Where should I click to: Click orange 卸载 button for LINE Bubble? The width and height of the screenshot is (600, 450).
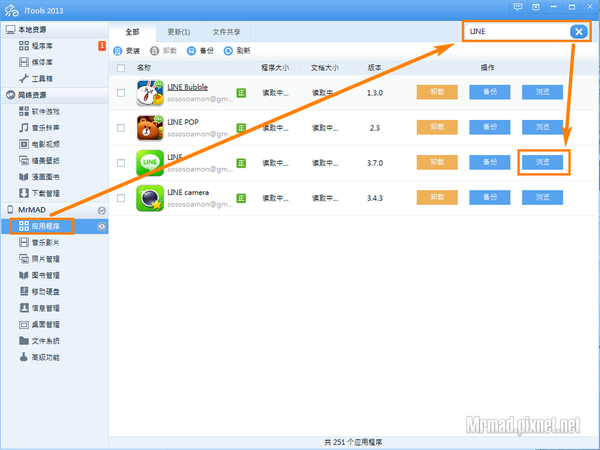pos(437,92)
